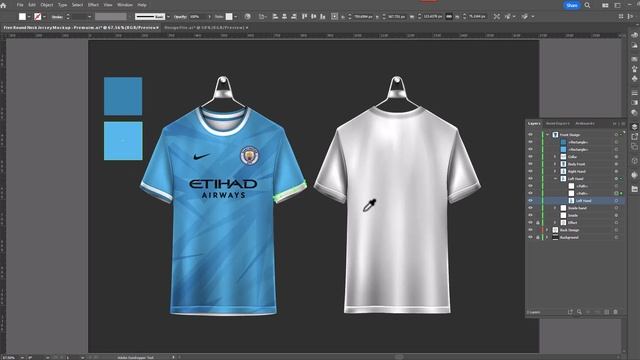Click the lighter blue square on the artboard

pos(123,141)
